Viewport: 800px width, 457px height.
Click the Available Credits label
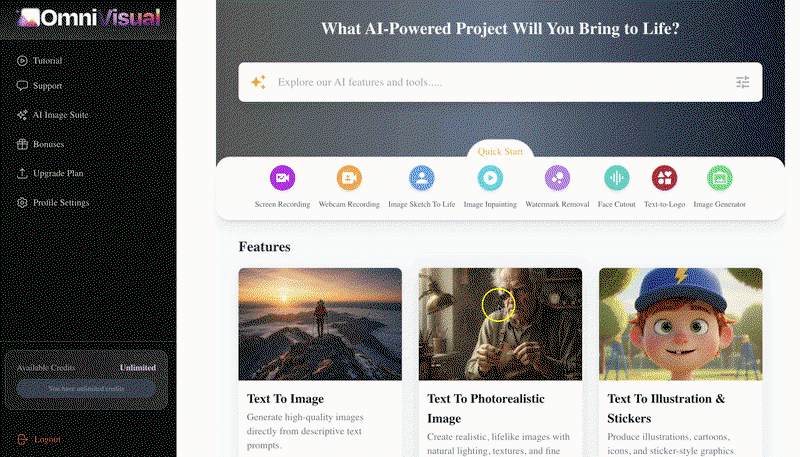(x=46, y=368)
